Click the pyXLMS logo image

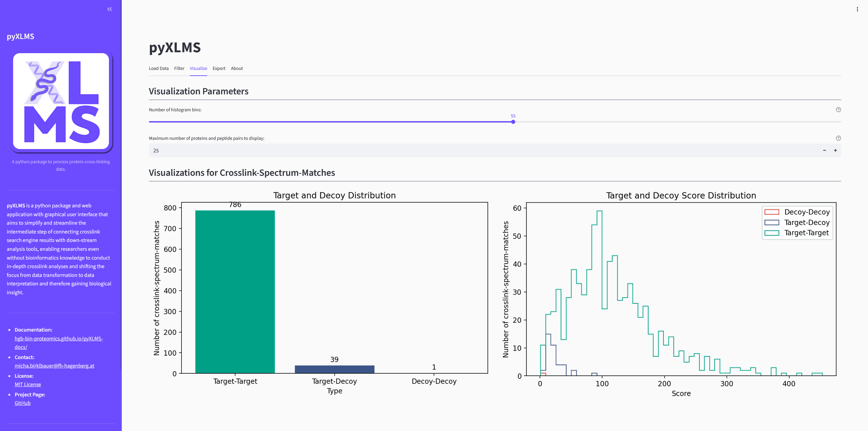61,101
